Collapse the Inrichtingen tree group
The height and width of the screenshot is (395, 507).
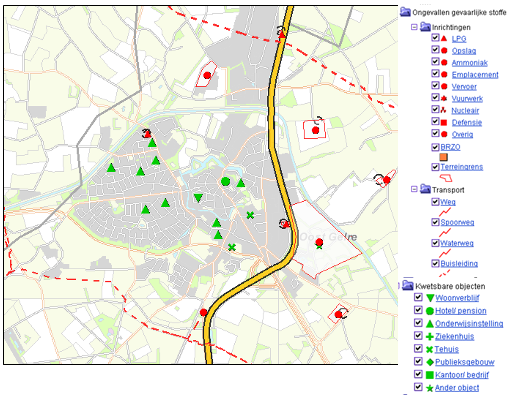[x=414, y=27]
